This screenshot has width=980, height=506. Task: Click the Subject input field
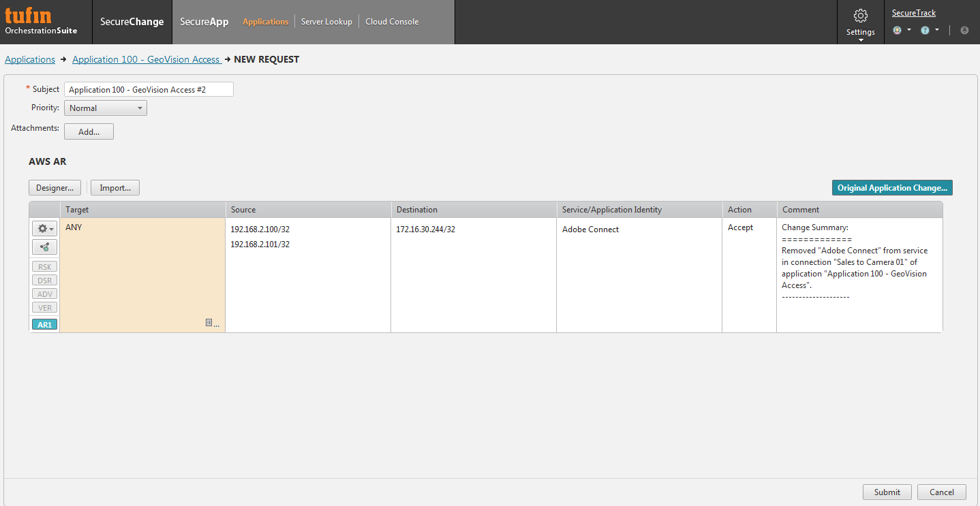point(149,89)
